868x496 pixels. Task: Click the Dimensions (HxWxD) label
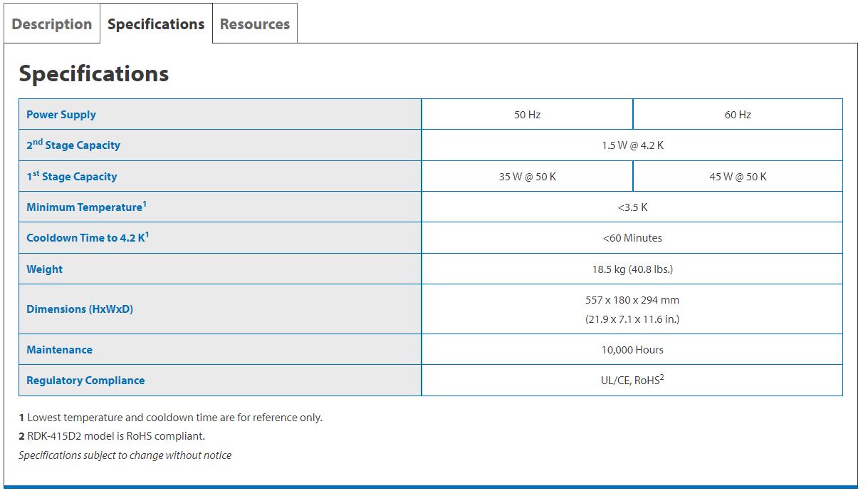click(x=80, y=309)
